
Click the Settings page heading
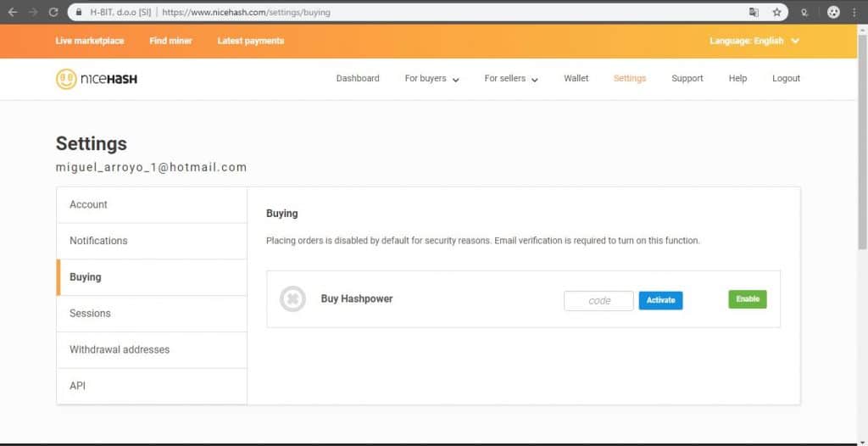pos(92,144)
